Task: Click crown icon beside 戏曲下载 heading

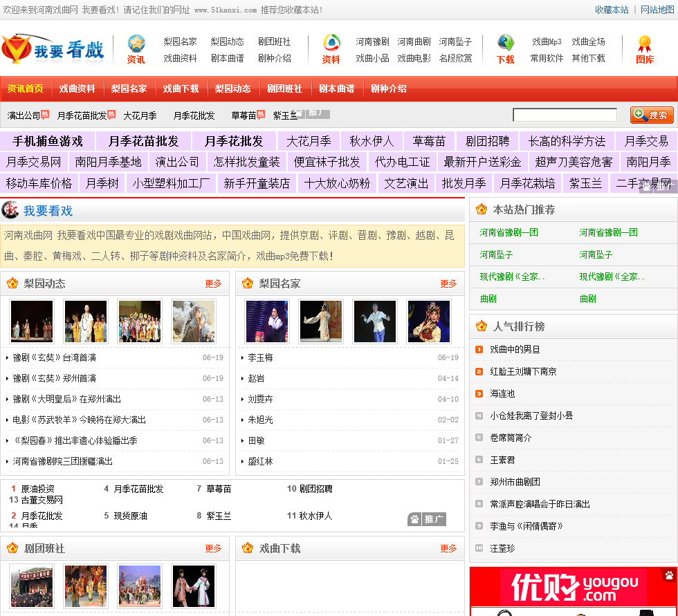Action: coord(248,548)
